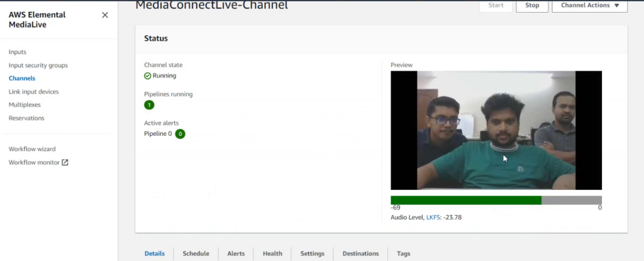Click the audio level value -23.78
644x261 pixels.
452,218
